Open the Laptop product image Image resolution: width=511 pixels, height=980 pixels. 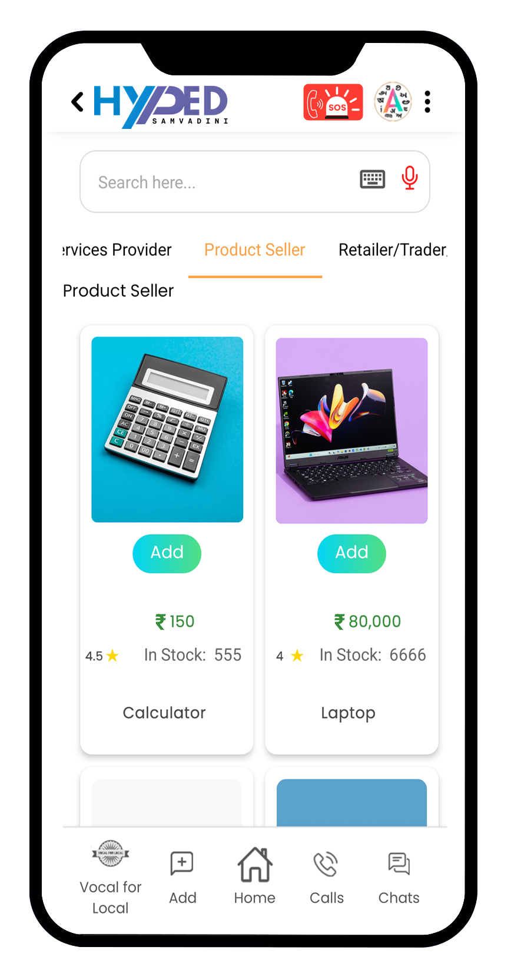click(352, 430)
